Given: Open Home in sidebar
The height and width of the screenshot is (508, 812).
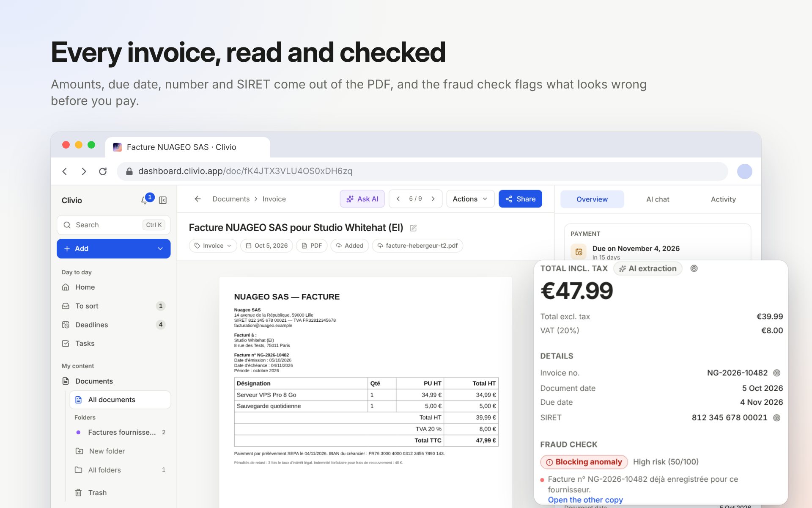Looking at the screenshot, I should point(113,287).
